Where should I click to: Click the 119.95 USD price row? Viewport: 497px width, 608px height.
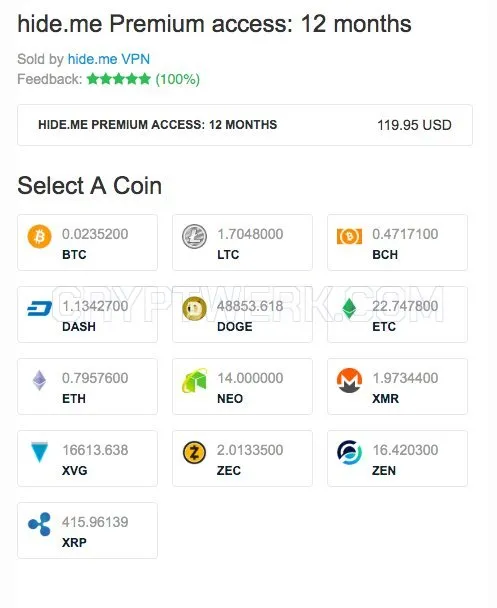(245, 125)
